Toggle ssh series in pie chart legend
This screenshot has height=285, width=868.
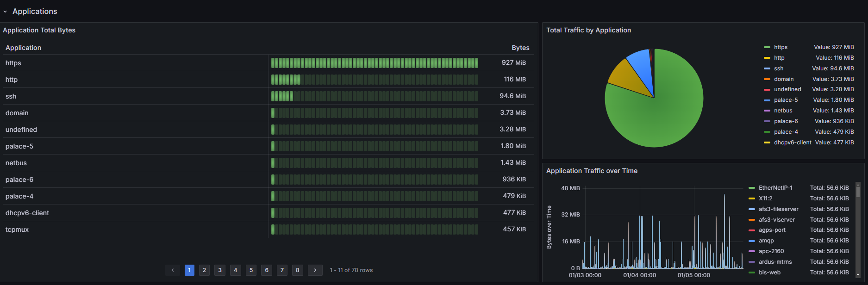tap(779, 68)
